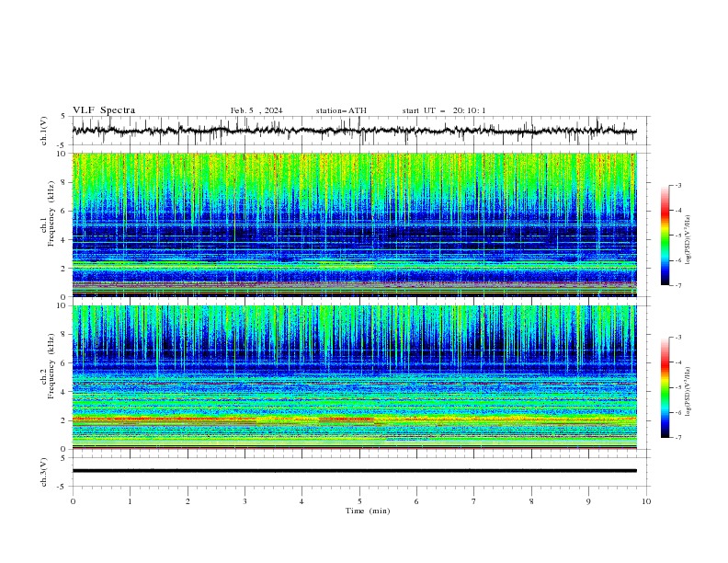Click the "ch.3(V)" axis label
728x563 pixels.
[x=44, y=472]
